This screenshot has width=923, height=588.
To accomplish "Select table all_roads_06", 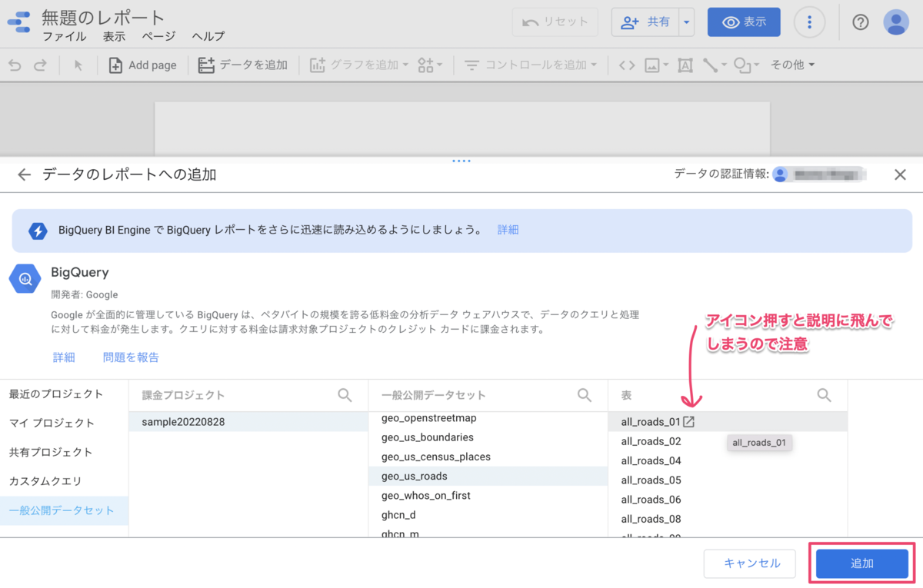I will [x=728, y=500].
